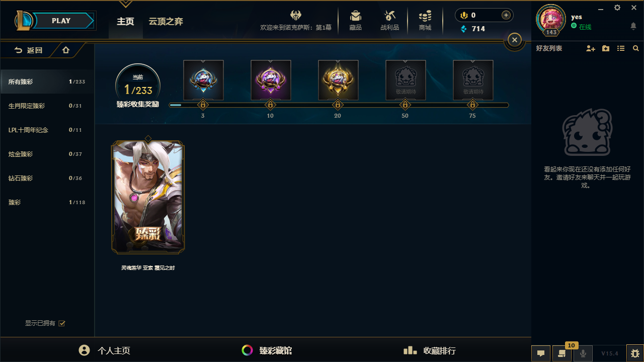The image size is (644, 362).
Task: Search the friend list magnifier icon
Action: coord(636,48)
